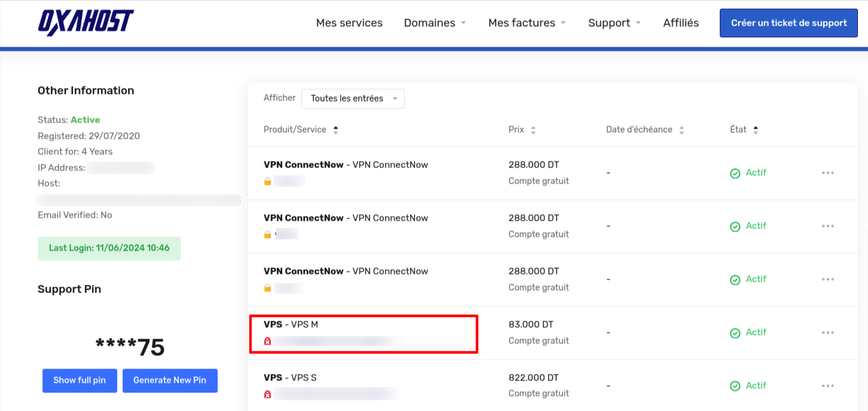Expand the Mes factures menu
Image resolution: width=868 pixels, height=411 pixels.
(x=527, y=23)
